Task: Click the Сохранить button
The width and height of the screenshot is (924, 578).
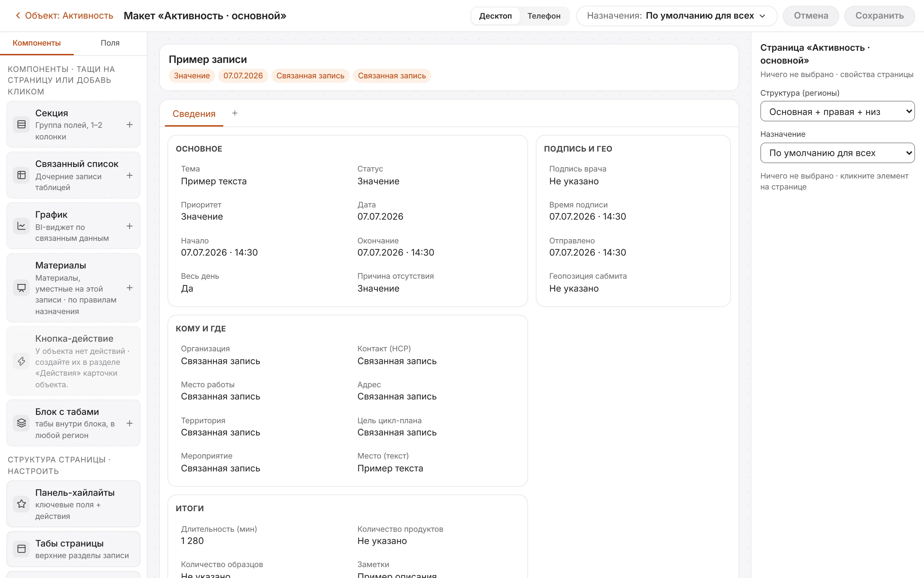Action: pos(879,16)
